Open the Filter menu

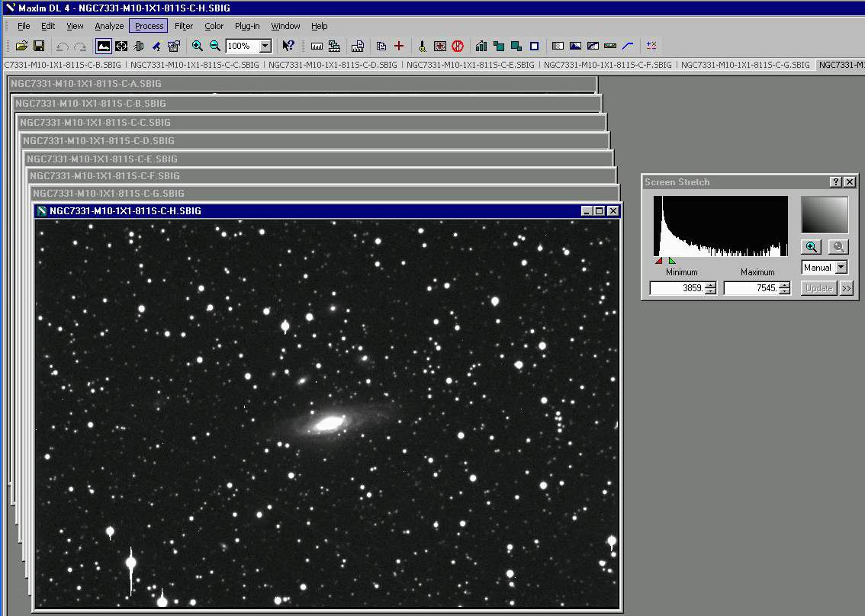coord(184,26)
